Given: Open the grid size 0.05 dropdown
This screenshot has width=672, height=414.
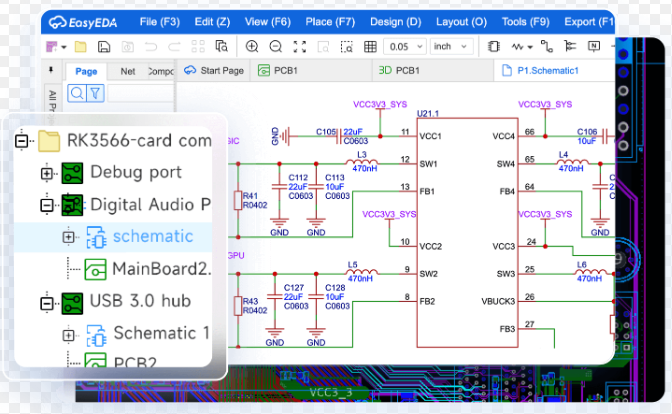Looking at the screenshot, I should click(403, 46).
